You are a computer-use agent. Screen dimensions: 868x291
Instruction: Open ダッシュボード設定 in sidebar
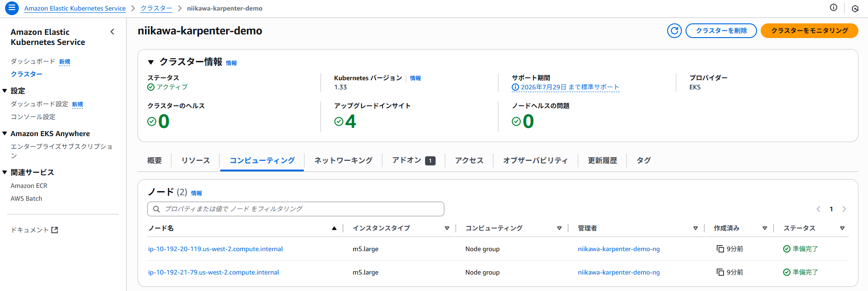coord(39,104)
